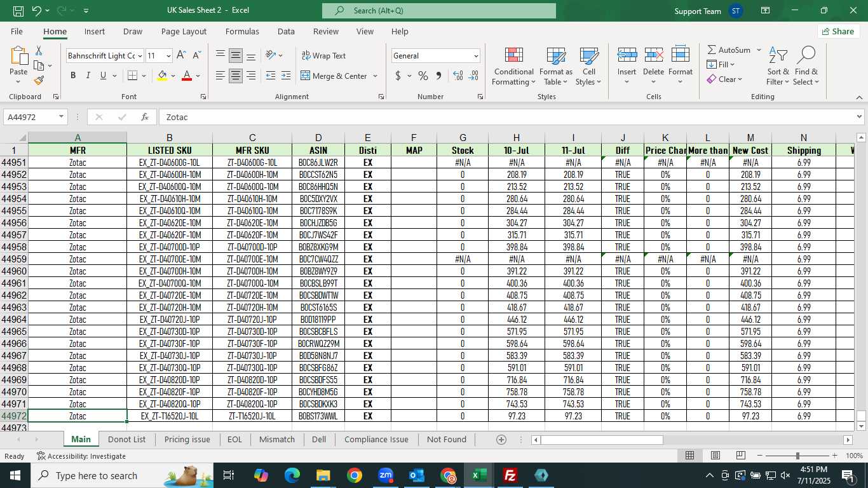Click Increase Decimal icon

click(458, 76)
